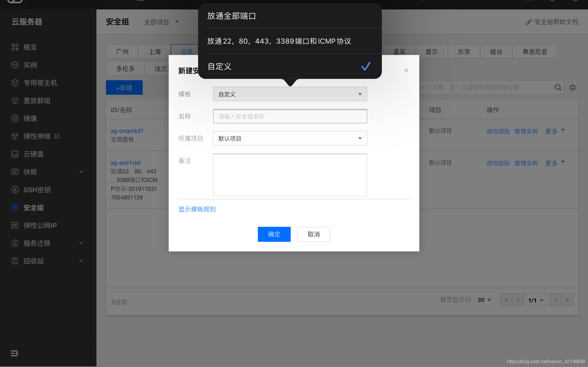
Task: Close the 新建安全组 dialog with X
Action: coord(406,70)
